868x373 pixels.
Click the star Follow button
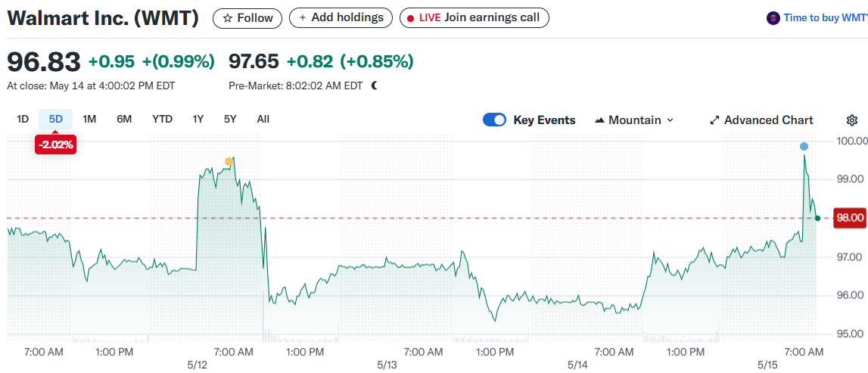247,18
